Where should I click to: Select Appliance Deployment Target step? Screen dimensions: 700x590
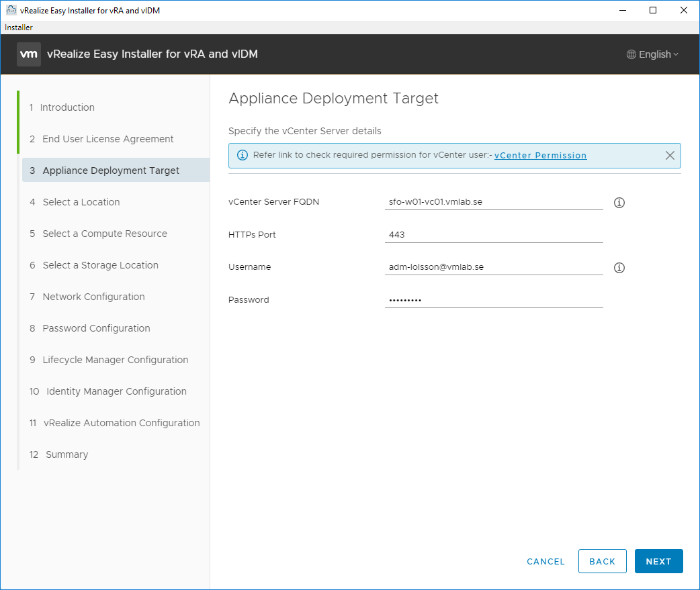pos(116,170)
